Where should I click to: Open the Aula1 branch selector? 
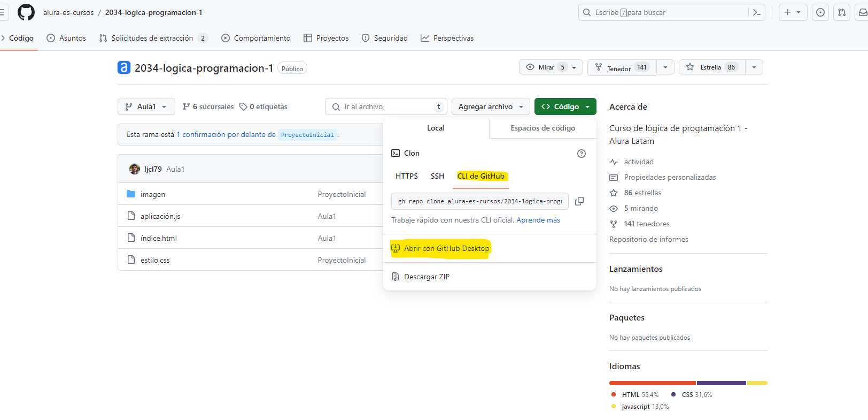pos(146,106)
